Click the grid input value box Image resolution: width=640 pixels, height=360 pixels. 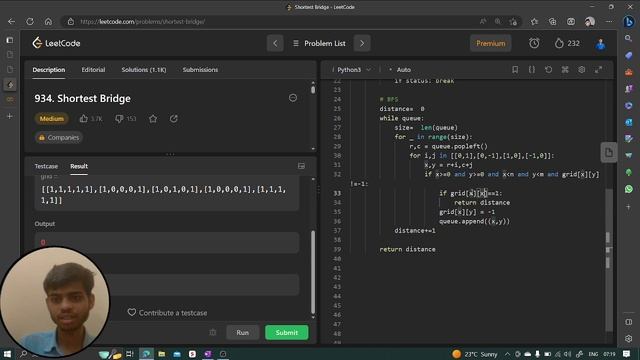point(167,195)
